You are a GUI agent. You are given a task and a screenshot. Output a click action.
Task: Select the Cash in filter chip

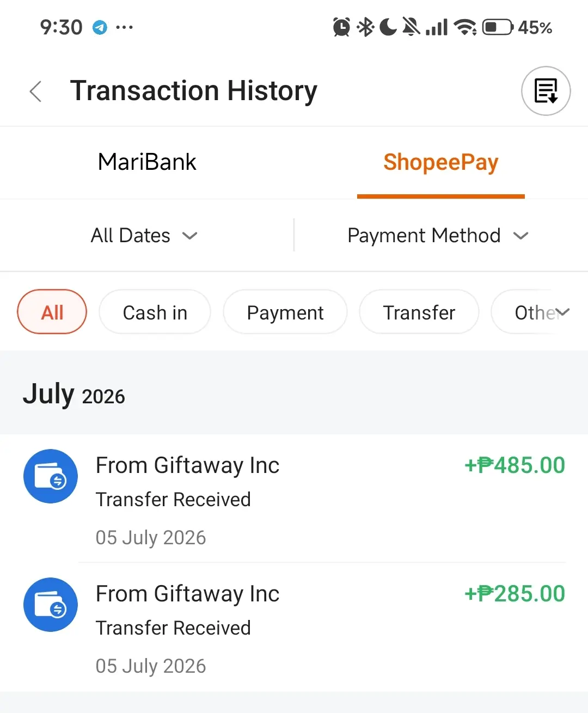click(155, 312)
